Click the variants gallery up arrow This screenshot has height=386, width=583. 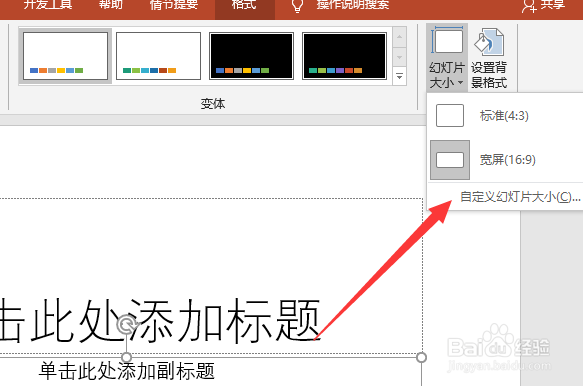pos(399,37)
